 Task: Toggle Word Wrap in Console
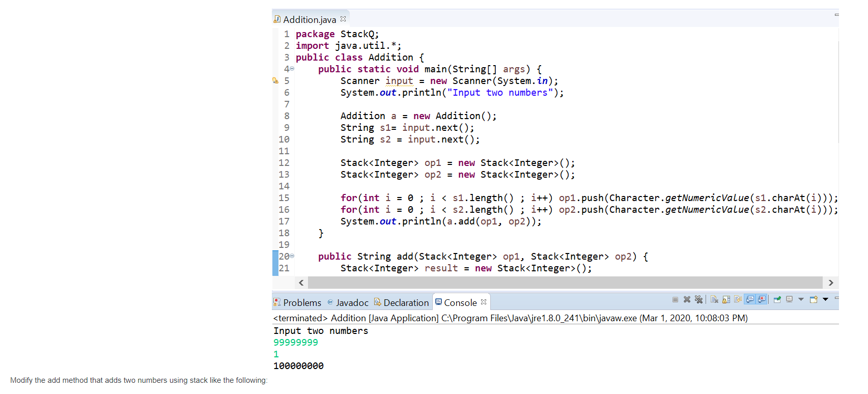pos(738,299)
